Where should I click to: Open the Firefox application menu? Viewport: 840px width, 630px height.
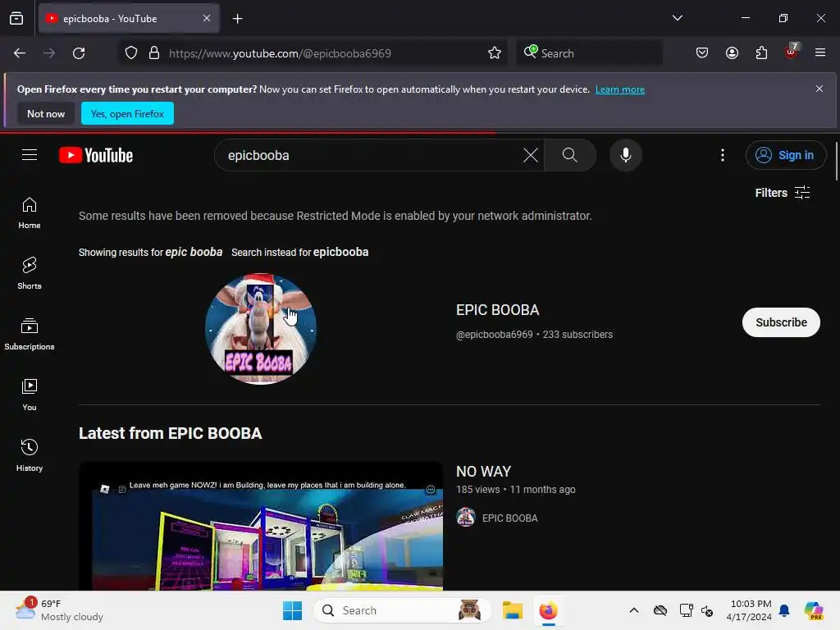pos(820,52)
